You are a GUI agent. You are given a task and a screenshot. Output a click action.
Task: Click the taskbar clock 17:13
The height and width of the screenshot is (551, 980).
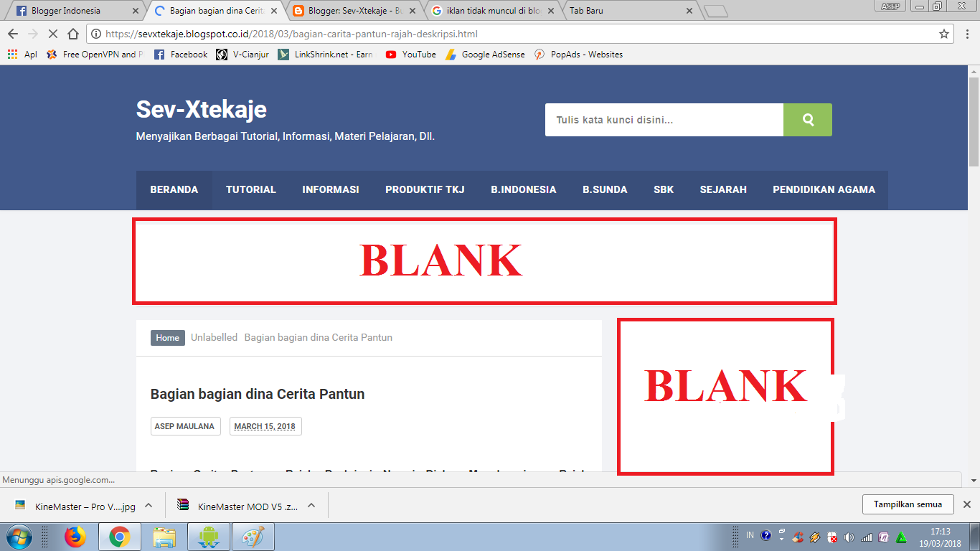point(940,537)
